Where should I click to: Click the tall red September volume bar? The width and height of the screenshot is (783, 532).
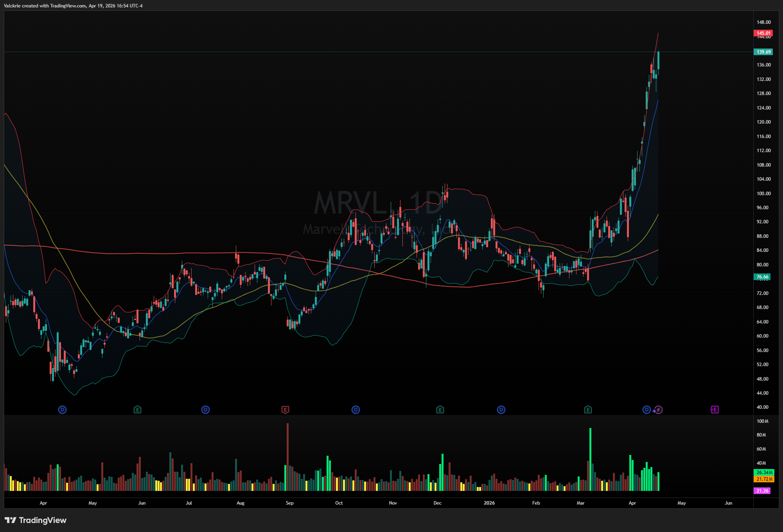[287, 457]
